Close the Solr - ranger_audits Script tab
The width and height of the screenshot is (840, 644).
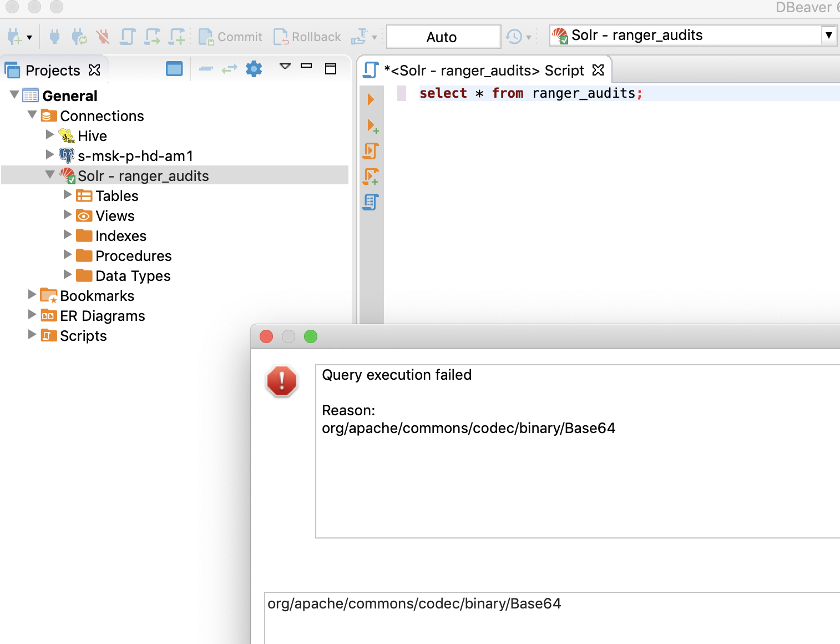[x=598, y=70]
